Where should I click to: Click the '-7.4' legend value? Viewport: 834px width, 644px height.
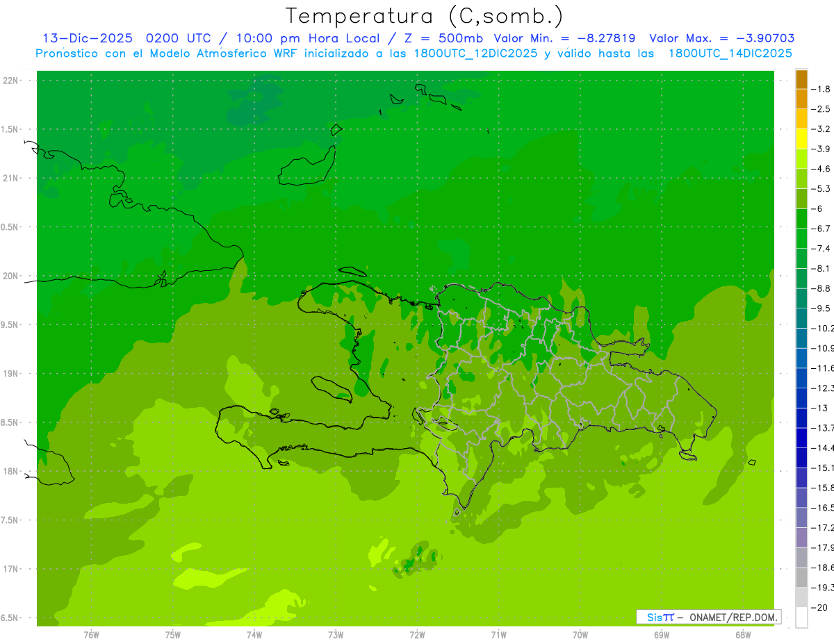pos(822,249)
